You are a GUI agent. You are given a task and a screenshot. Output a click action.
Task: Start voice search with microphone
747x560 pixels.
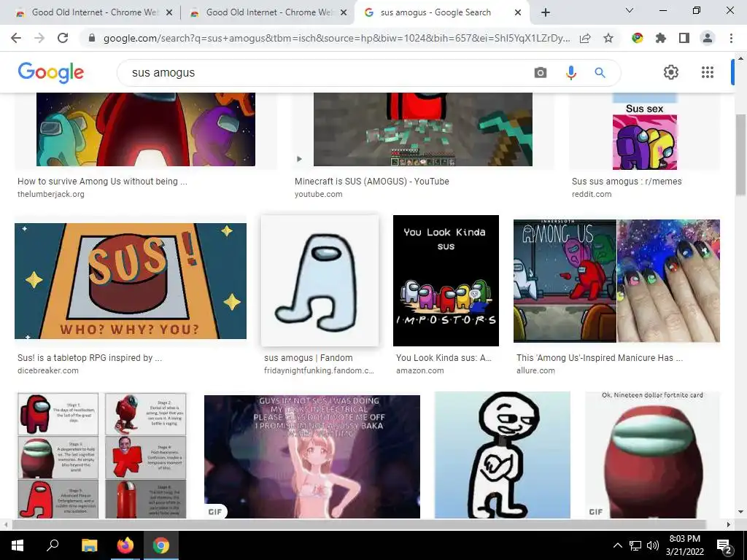coord(570,72)
